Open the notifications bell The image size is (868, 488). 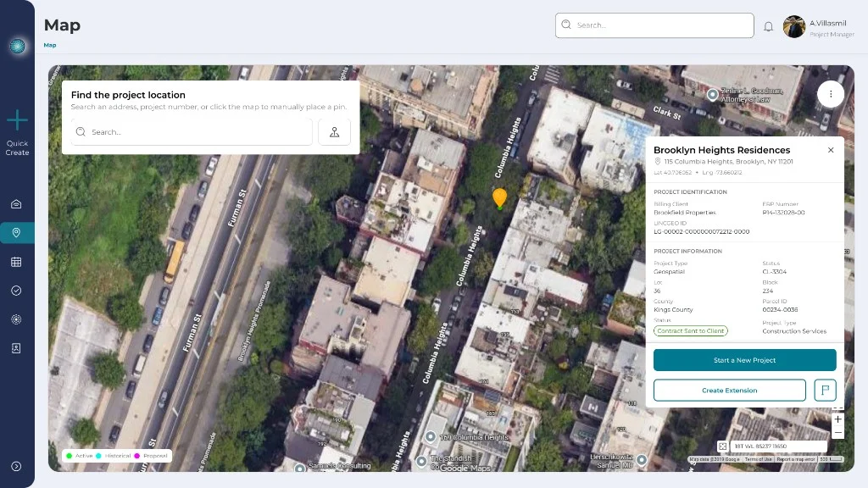point(768,26)
